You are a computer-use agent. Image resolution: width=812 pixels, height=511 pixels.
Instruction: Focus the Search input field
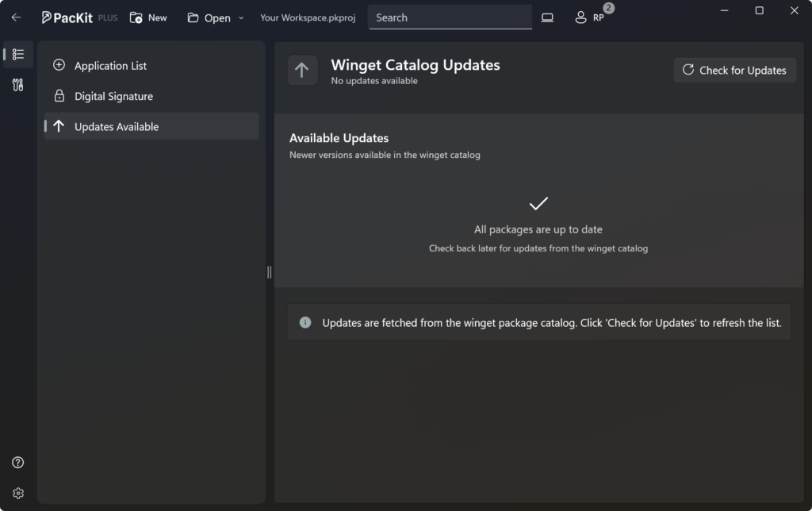(450, 17)
